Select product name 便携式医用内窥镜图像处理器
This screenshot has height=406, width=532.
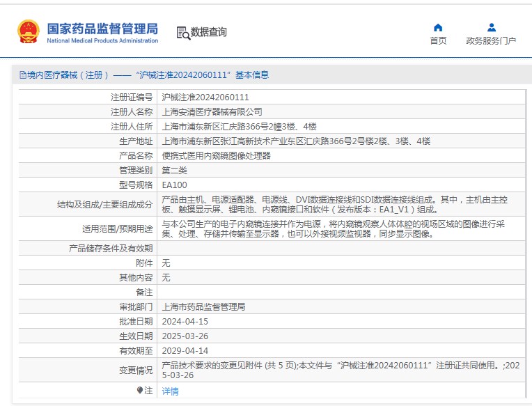216,156
